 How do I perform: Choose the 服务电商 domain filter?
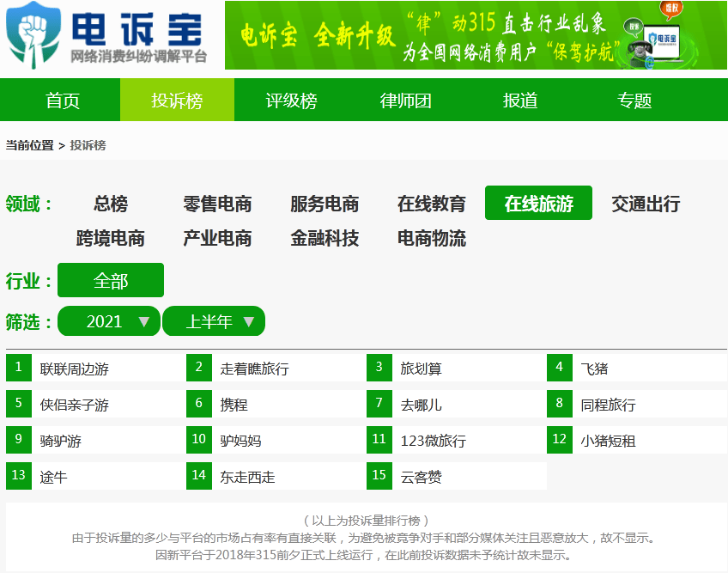pyautogui.click(x=325, y=204)
